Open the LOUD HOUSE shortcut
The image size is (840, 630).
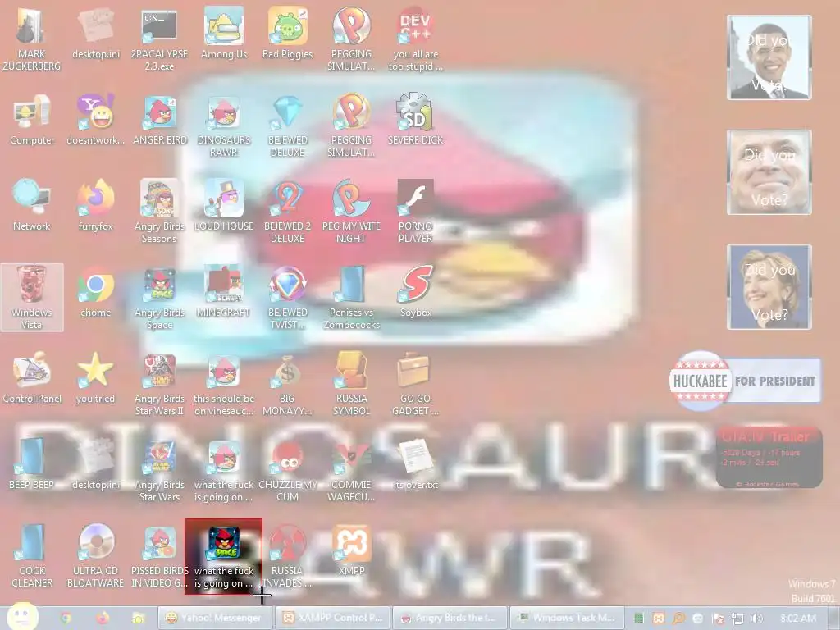coord(223,206)
